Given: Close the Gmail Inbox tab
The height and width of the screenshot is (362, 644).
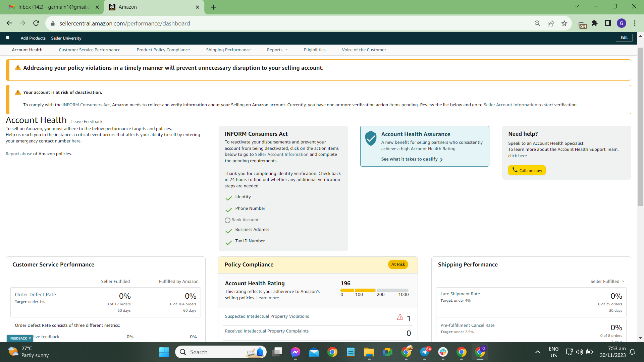Looking at the screenshot, I should tap(97, 7).
